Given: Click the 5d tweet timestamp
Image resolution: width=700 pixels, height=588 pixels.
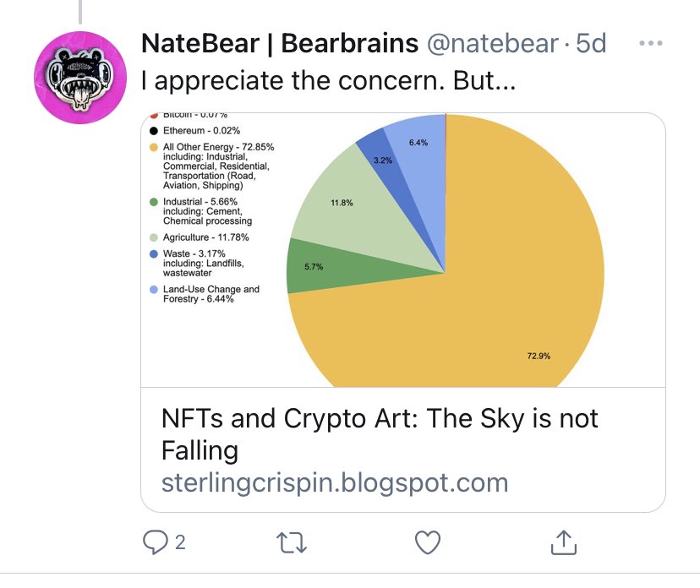Looking at the screenshot, I should click(x=591, y=44).
